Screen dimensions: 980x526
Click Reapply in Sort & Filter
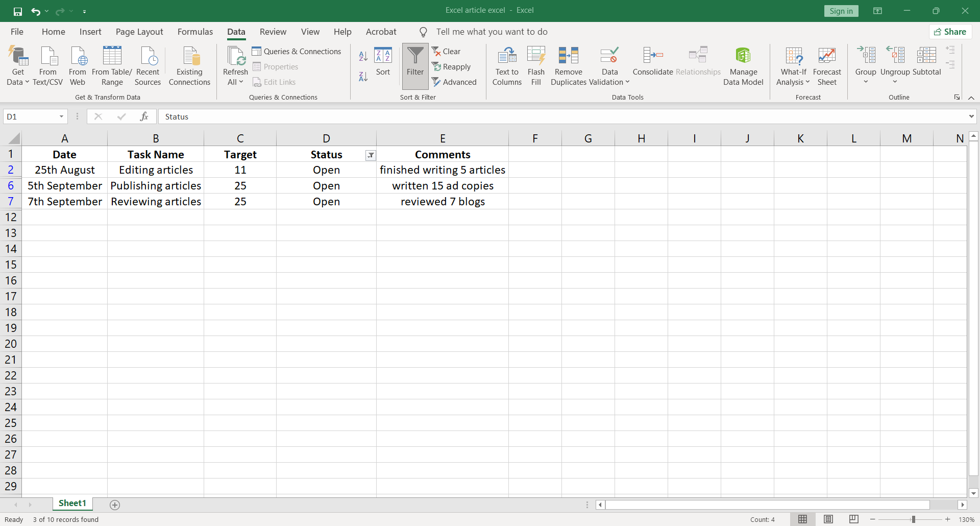[452, 66]
